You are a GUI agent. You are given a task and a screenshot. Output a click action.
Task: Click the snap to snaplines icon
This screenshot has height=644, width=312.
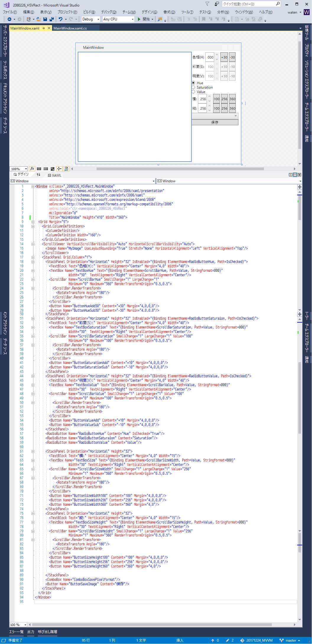(59, 169)
